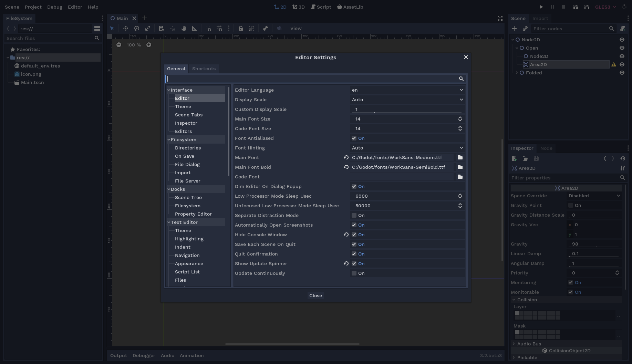Image resolution: width=632 pixels, height=364 pixels.
Task: Enable Separate Distraction Mode
Action: [354, 215]
